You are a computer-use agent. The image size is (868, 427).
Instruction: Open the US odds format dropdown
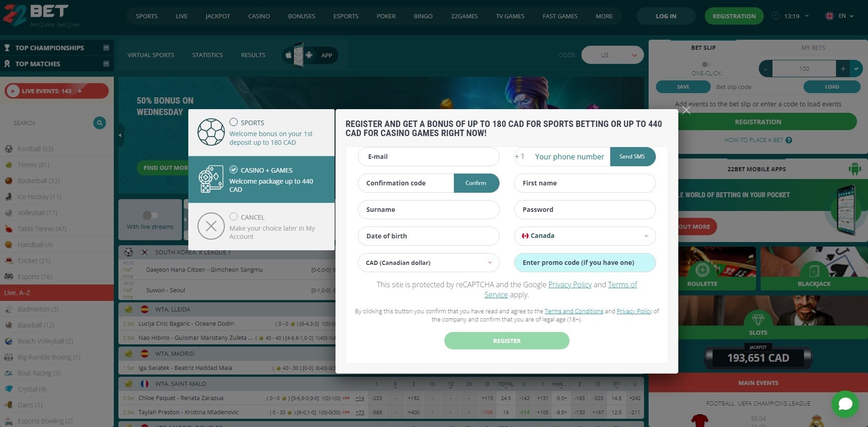tap(612, 54)
